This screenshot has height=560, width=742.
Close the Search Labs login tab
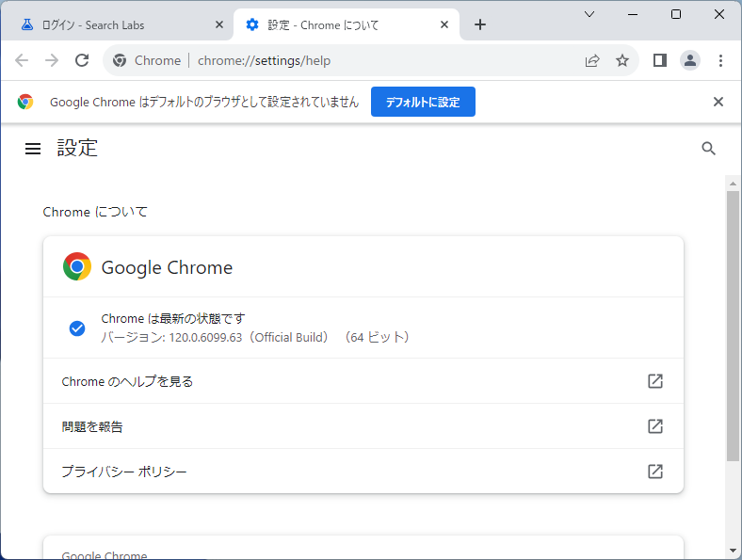click(219, 24)
